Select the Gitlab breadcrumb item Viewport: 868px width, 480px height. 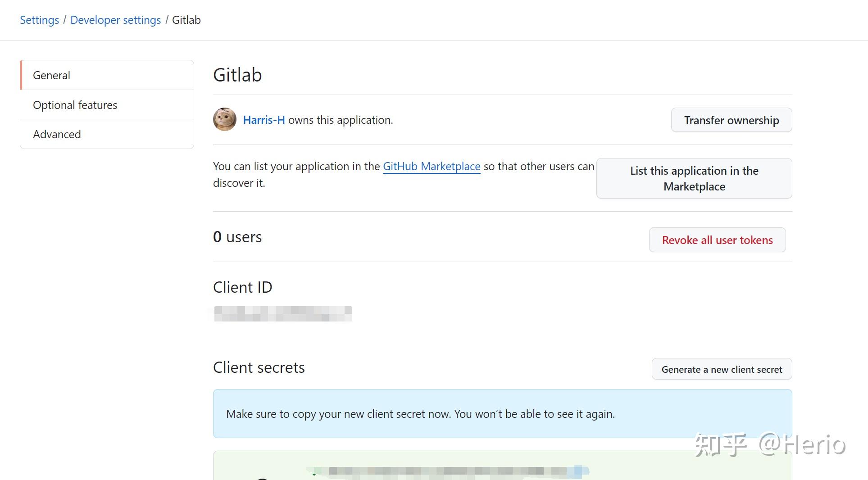(186, 20)
